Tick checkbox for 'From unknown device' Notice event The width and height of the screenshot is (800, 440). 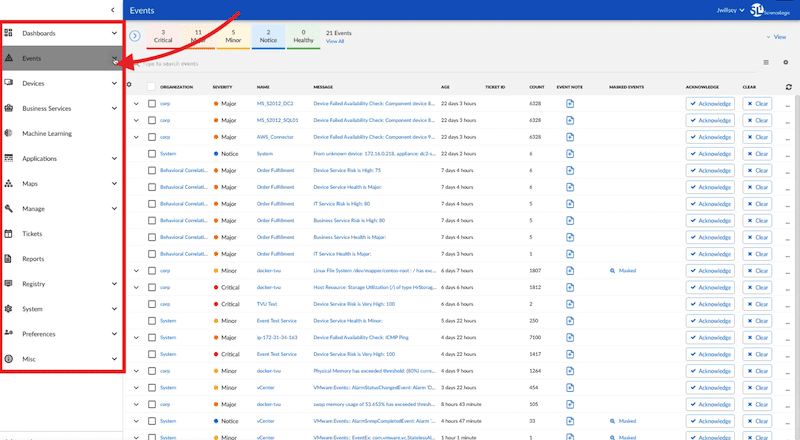152,154
